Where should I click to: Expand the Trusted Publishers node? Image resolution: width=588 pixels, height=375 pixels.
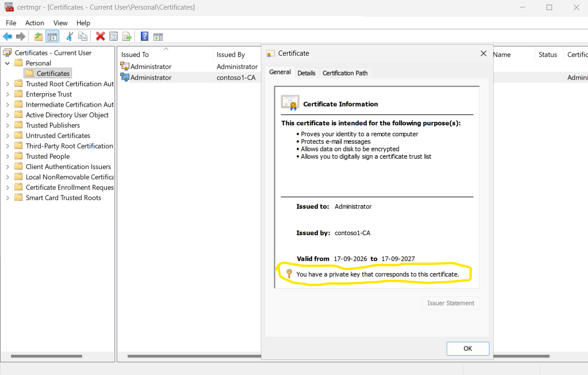coord(7,125)
